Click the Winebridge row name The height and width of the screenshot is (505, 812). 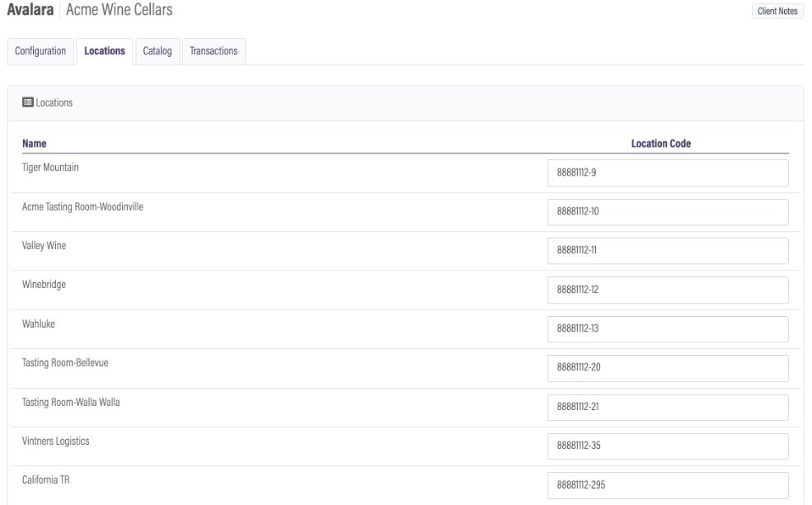pos(44,285)
